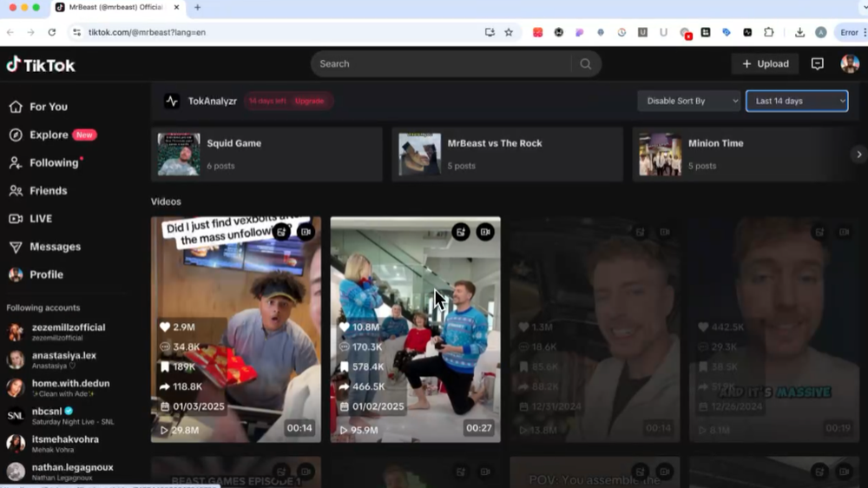
Task: Open nbcsnl account
Action: (x=60, y=415)
